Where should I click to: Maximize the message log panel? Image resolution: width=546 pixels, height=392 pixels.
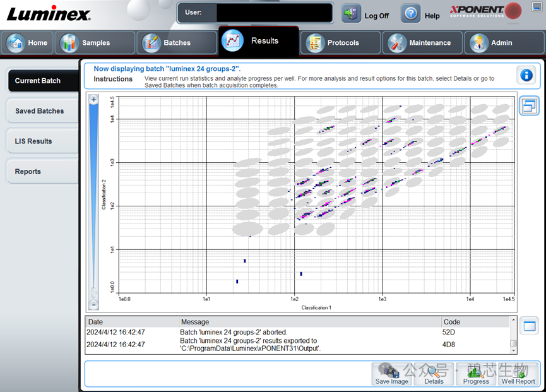[530, 326]
